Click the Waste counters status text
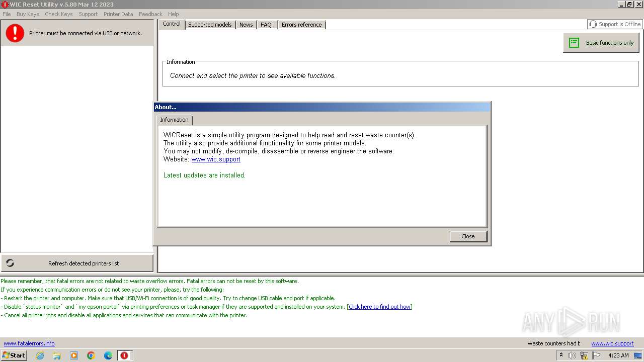644x362 pixels. pyautogui.click(x=553, y=343)
